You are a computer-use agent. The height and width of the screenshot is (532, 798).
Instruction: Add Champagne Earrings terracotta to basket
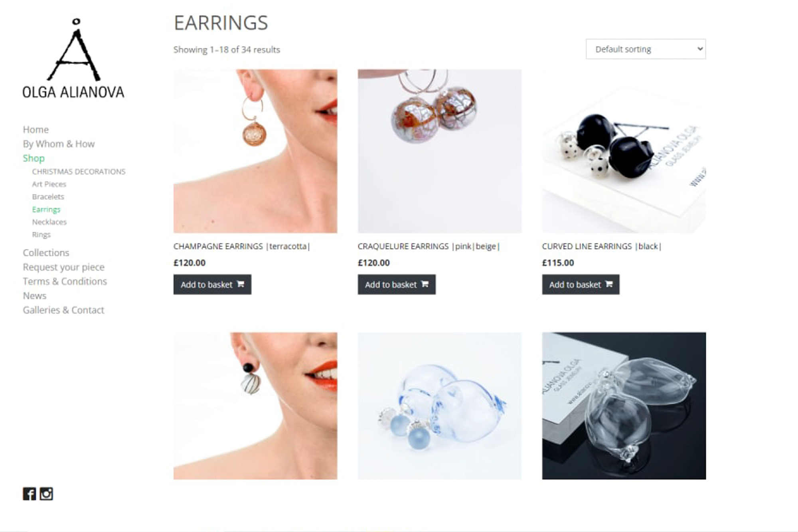coord(212,285)
